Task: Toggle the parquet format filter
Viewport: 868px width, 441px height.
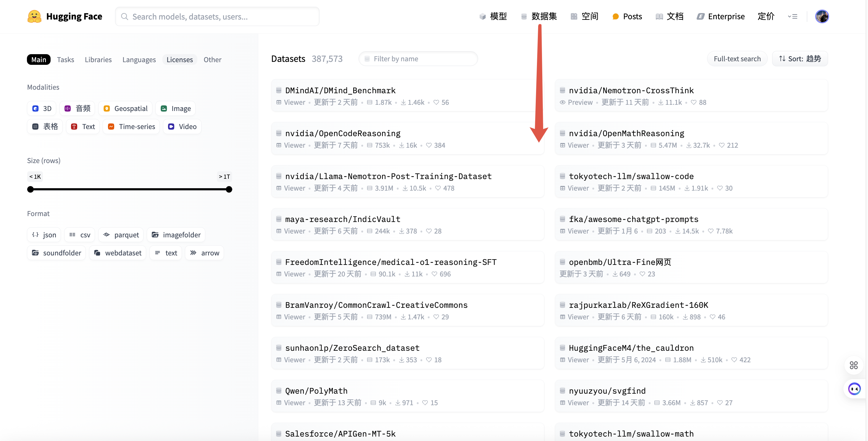Action: [x=121, y=235]
